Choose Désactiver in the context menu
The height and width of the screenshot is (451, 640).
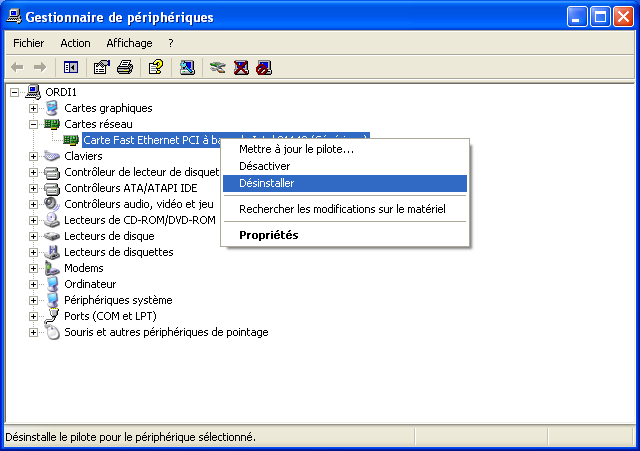pos(264,166)
